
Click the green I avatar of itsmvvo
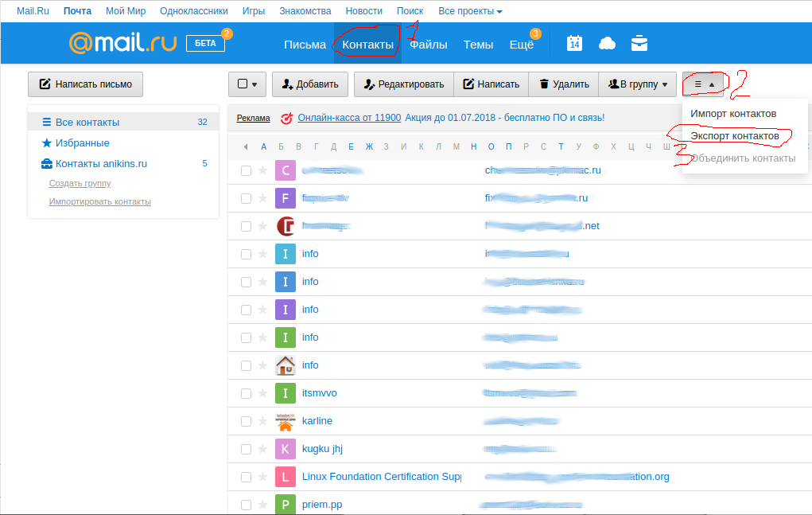(x=286, y=393)
